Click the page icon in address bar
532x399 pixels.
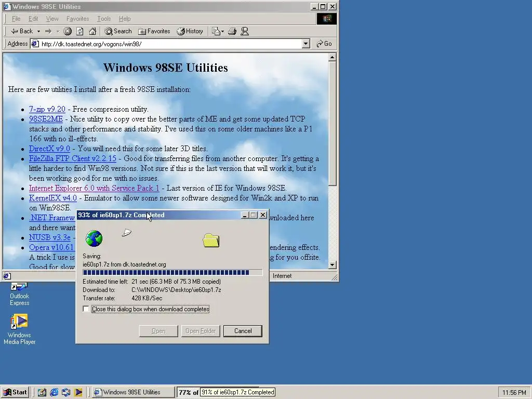[x=35, y=44]
